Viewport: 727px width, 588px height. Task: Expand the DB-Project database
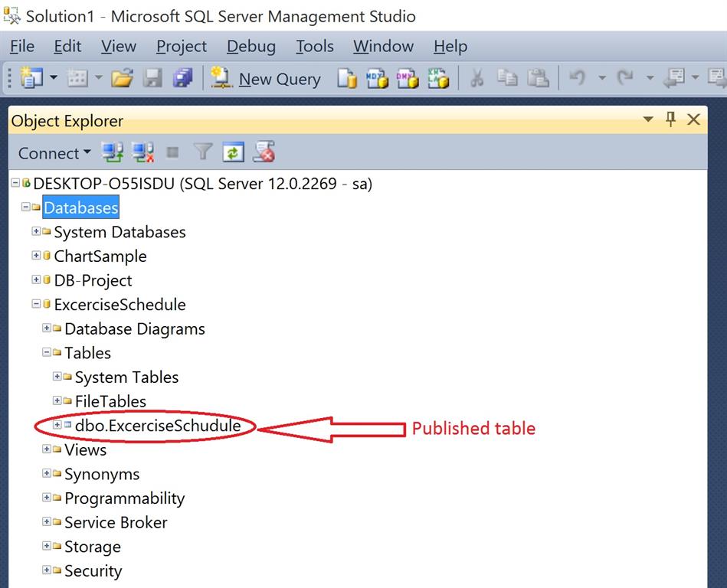[x=36, y=279]
